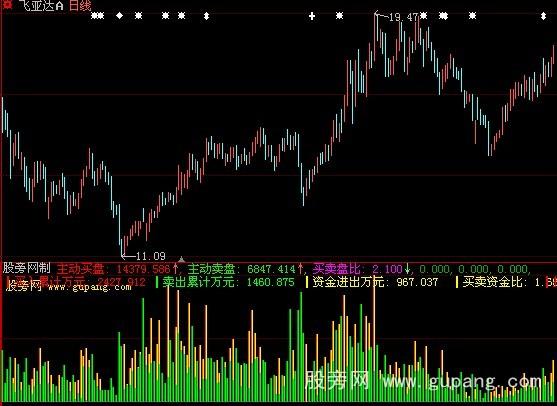Viewport: 557px width, 406px height.
Task: Click the down arrow after 买卖盘比 2.100
Action: (407, 269)
